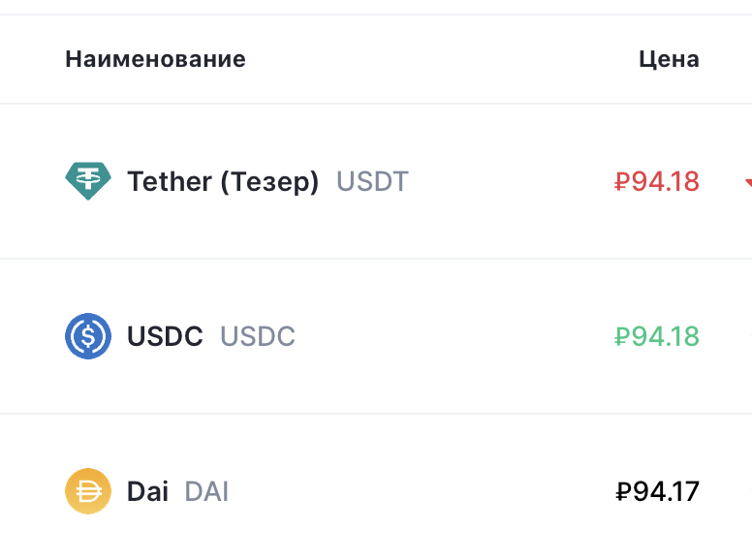Click the gray USDC ticker symbol

[258, 336]
